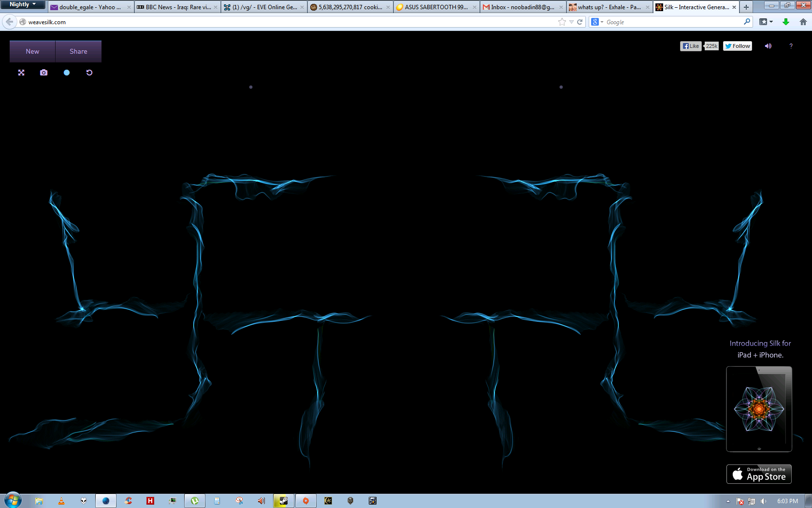Open Windows Explorer from the taskbar
812x508 pixels.
[x=39, y=501]
